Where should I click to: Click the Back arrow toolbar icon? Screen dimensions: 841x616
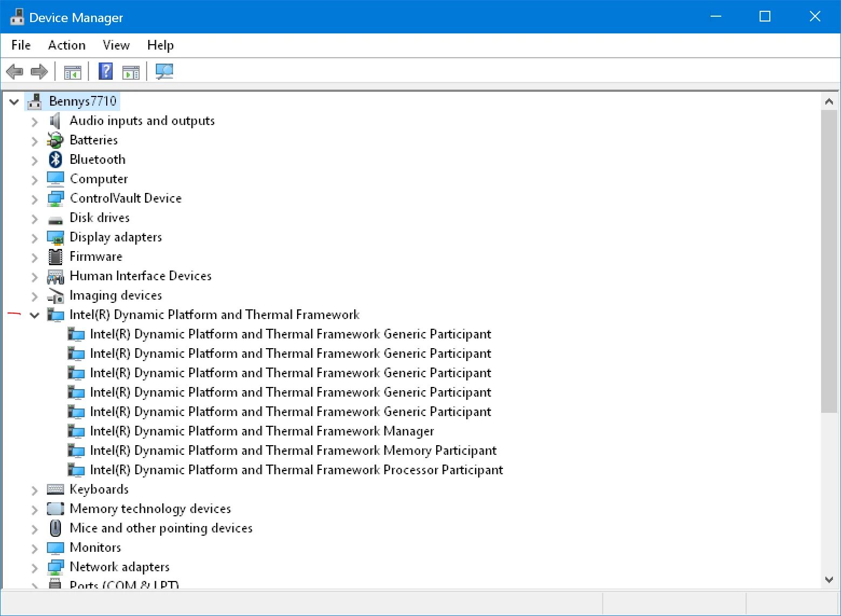pos(15,71)
